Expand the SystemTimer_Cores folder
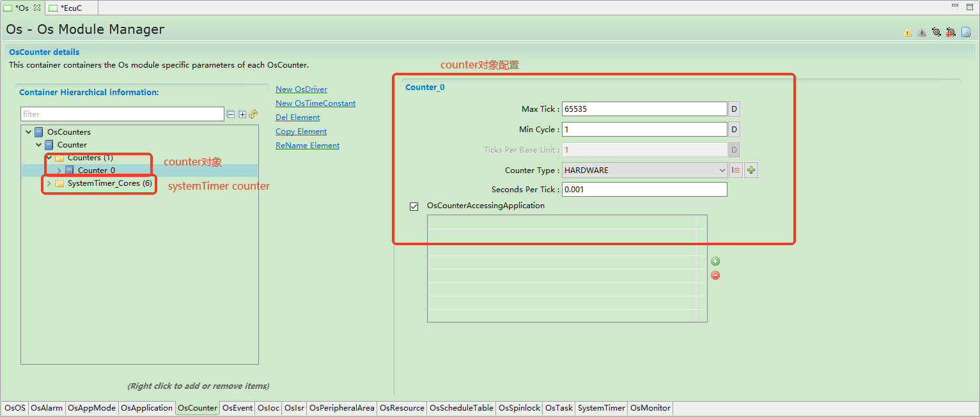The image size is (980, 417). pos(49,184)
